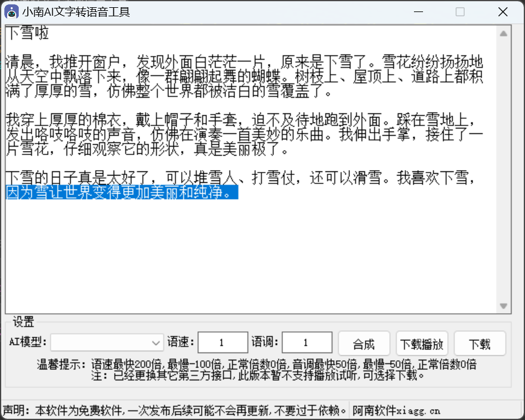Click the 设置 group label
The height and width of the screenshot is (420, 525).
24,322
